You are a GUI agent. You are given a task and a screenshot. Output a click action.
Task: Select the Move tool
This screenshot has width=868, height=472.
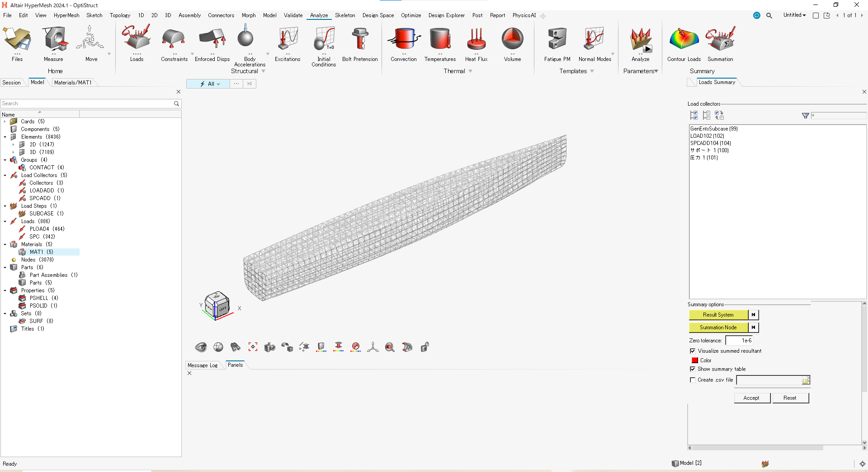pyautogui.click(x=90, y=38)
